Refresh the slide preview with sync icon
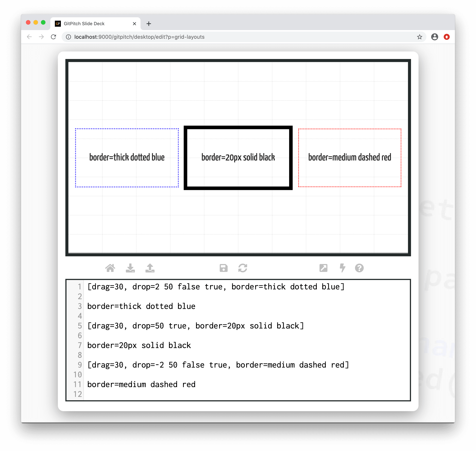The image size is (476, 451). 243,268
